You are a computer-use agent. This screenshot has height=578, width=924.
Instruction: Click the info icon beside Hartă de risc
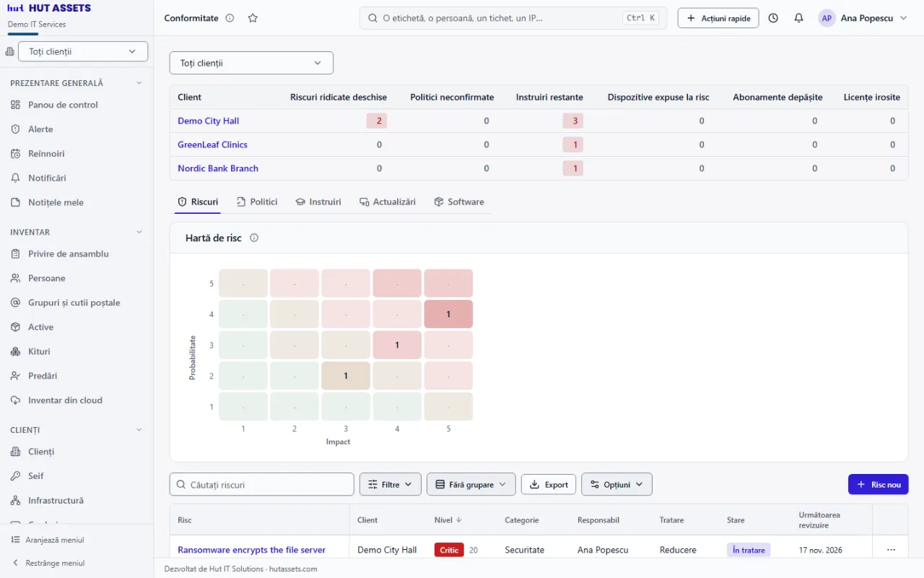254,238
